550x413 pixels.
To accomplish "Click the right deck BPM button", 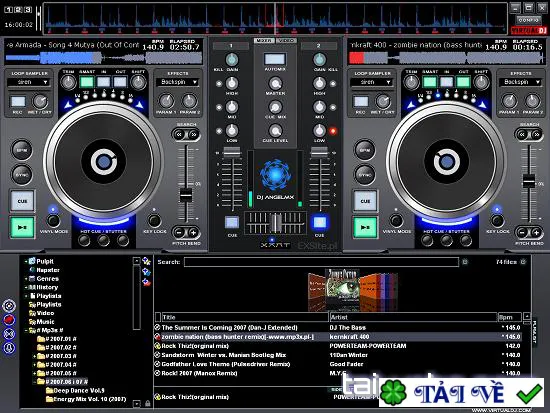I will 365,150.
